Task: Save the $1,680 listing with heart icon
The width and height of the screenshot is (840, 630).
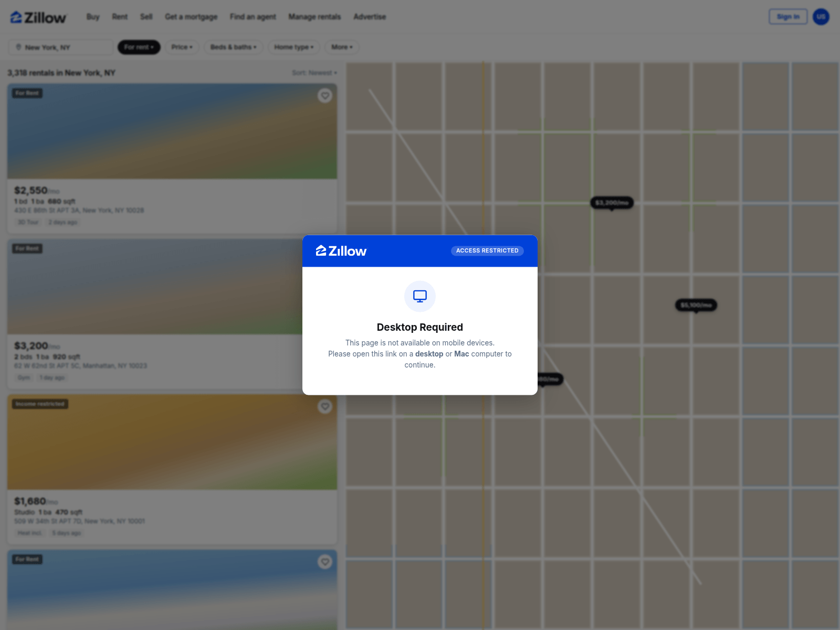Action: [325, 406]
